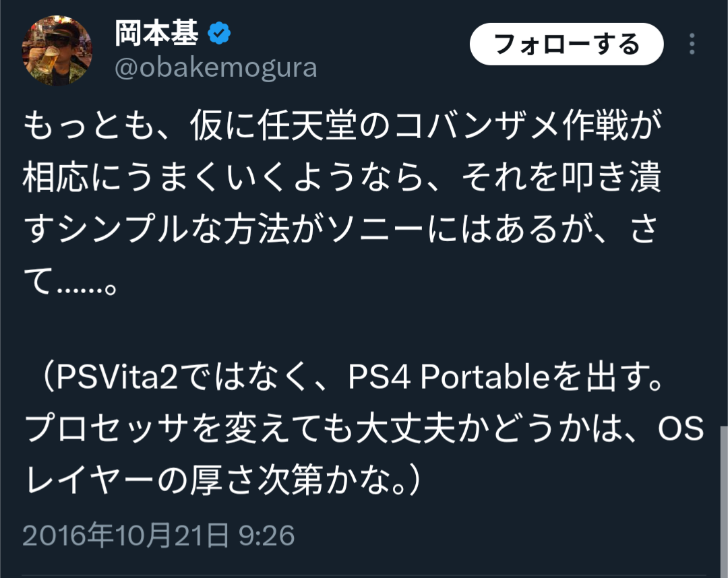The height and width of the screenshot is (578, 728).
Task: Open 岡本基's profile picture avatar
Action: click(57, 51)
